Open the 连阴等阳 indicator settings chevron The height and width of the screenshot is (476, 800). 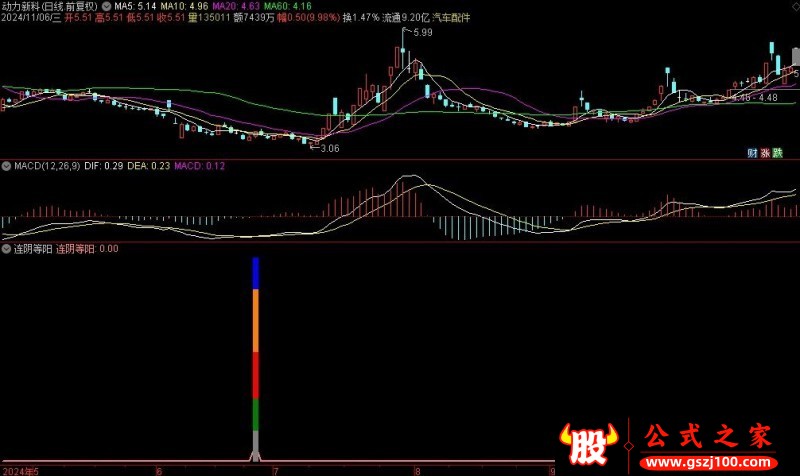[6, 249]
